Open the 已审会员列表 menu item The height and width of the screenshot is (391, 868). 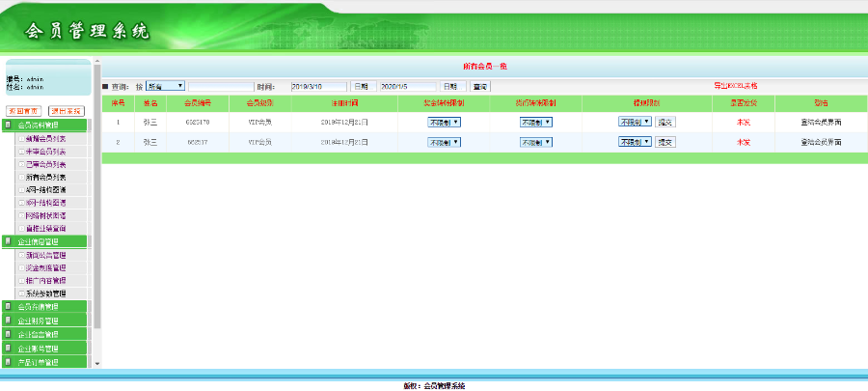click(45, 164)
